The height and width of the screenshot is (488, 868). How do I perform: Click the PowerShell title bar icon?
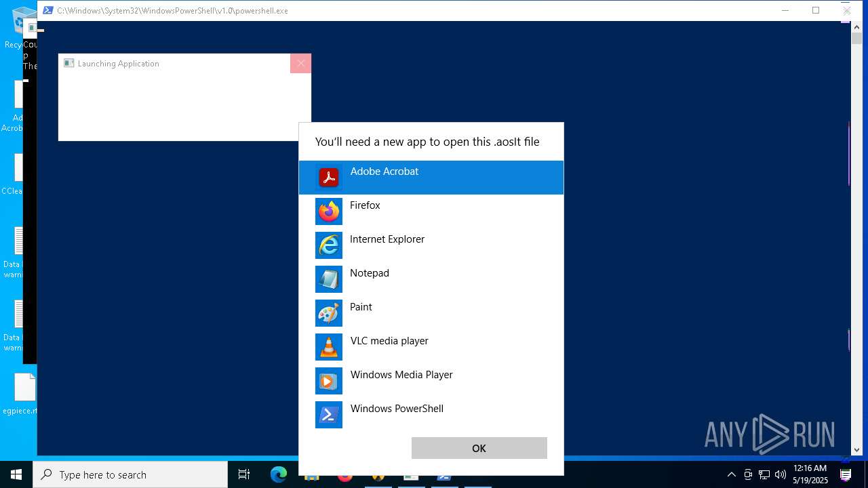pyautogui.click(x=48, y=10)
